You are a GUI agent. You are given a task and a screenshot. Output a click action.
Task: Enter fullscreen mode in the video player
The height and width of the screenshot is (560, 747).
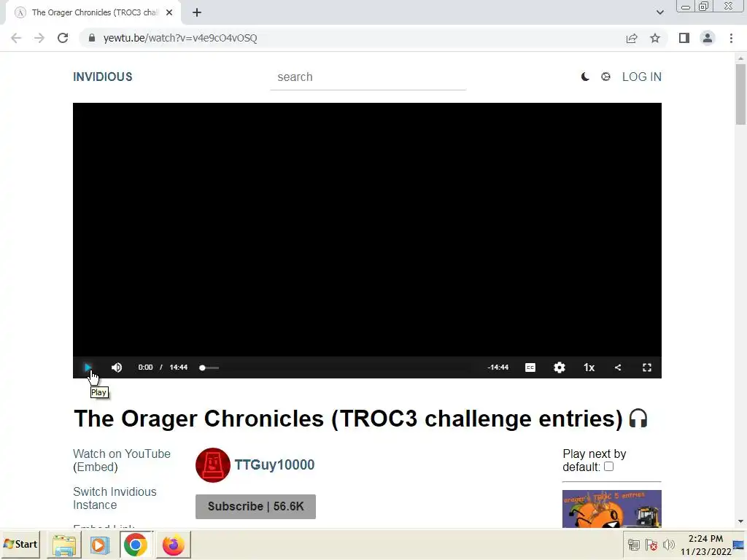tap(647, 367)
